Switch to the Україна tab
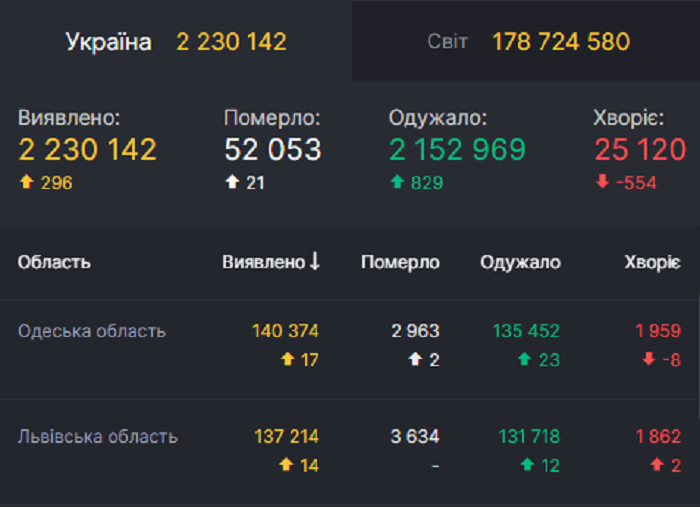The width and height of the screenshot is (700, 507). tap(176, 41)
